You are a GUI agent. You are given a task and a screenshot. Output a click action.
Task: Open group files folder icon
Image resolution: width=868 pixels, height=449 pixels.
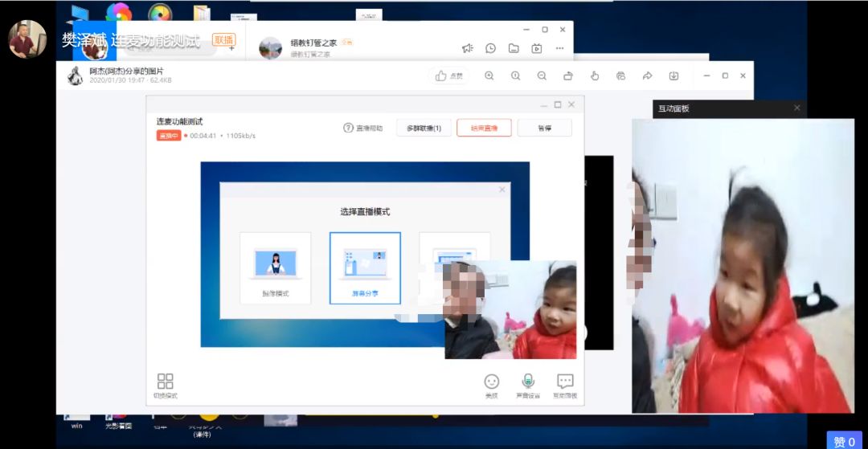point(514,48)
